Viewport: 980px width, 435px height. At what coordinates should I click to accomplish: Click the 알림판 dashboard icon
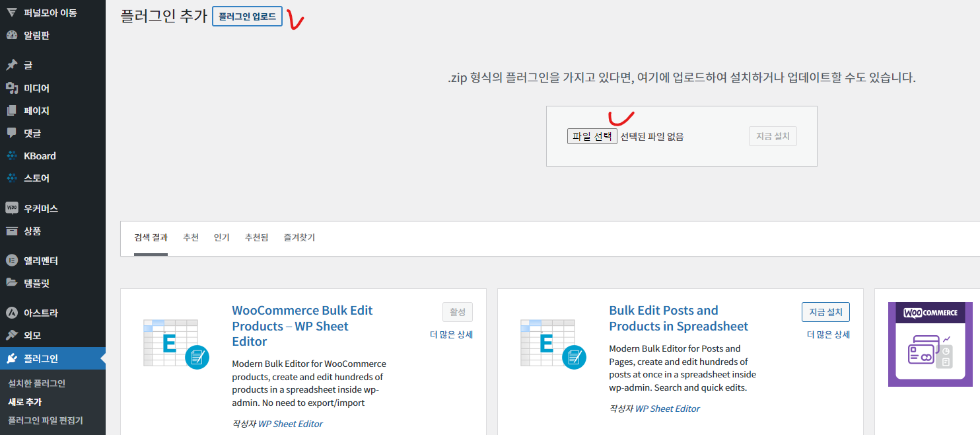11,35
